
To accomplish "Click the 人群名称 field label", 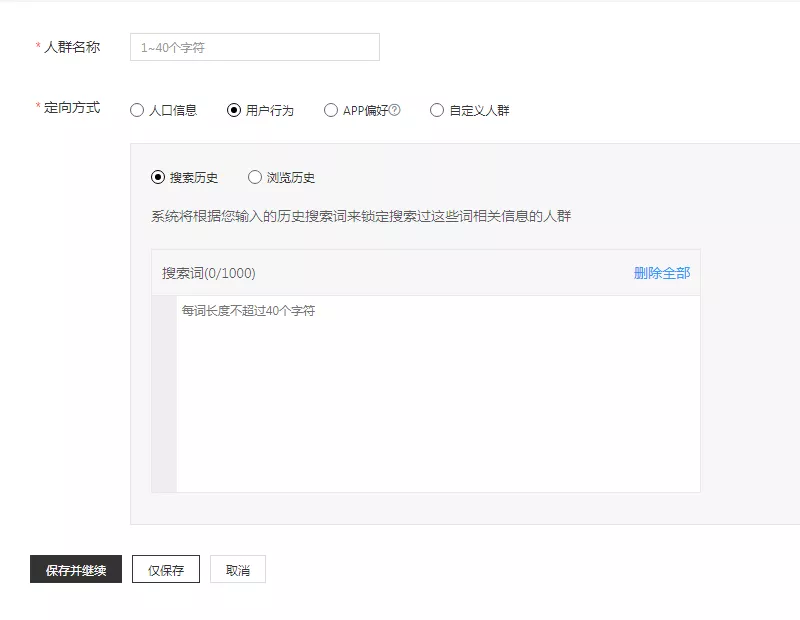I will pos(72,47).
